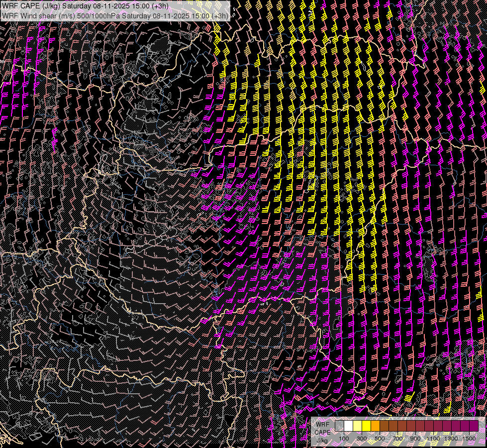The height and width of the screenshot is (448, 487).
Task: Click the '100' legend value
Action: pyautogui.click(x=344, y=439)
